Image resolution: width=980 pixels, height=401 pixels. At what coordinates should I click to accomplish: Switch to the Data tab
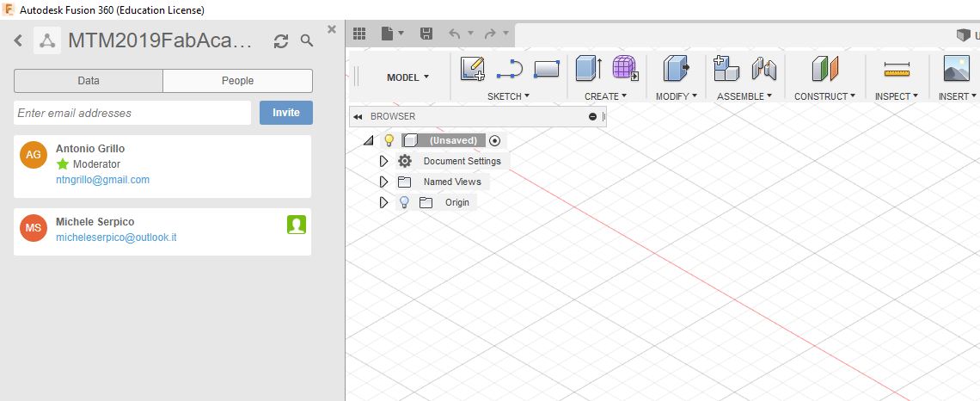[89, 81]
